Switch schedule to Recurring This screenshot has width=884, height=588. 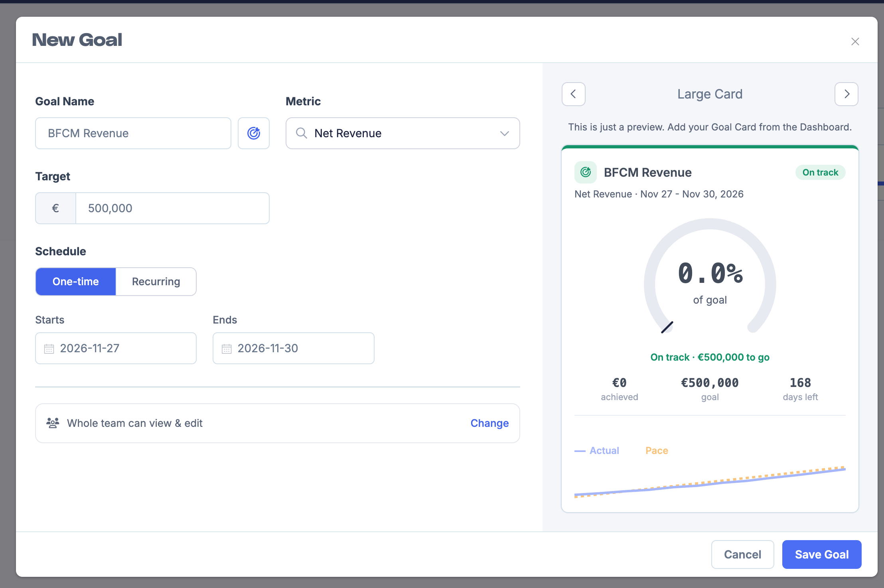pyautogui.click(x=156, y=282)
